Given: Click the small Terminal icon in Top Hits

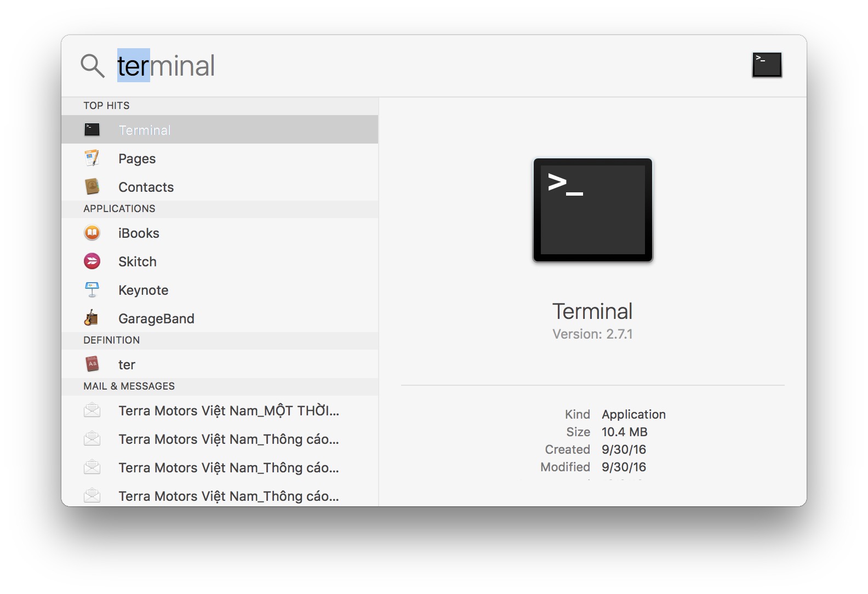Looking at the screenshot, I should [x=92, y=129].
